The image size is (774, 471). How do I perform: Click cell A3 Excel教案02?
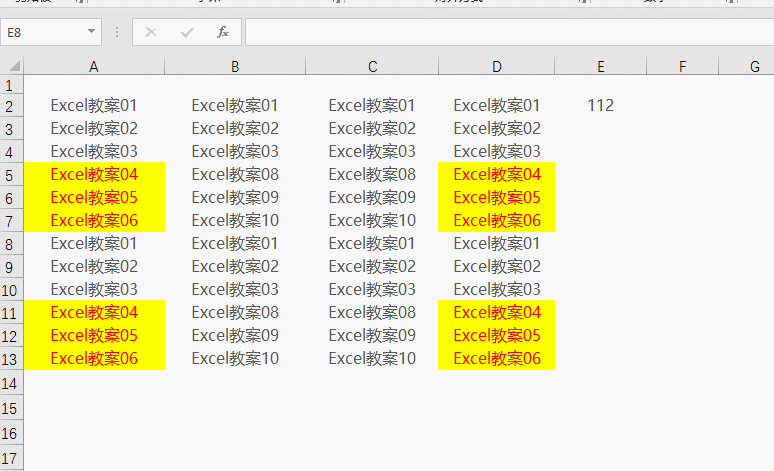[94, 128]
